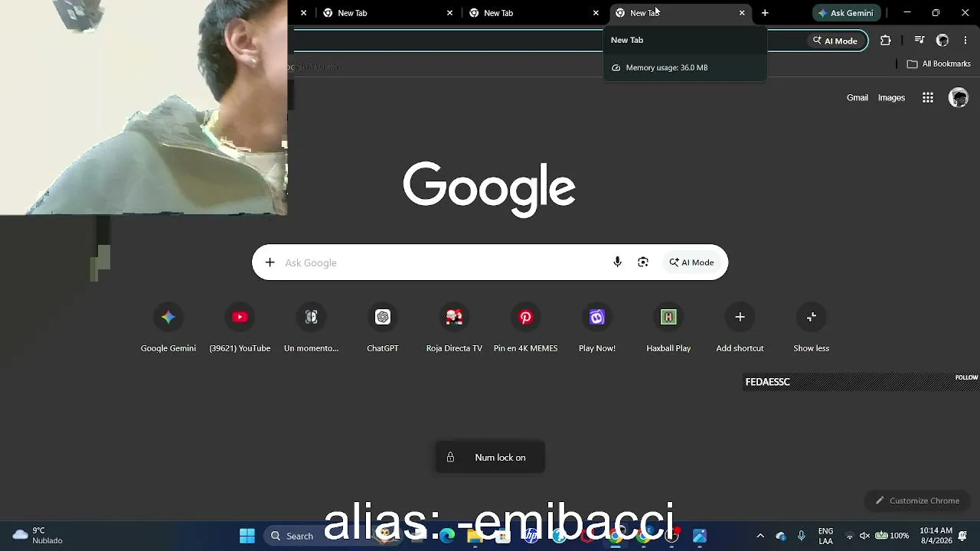Screen dimensions: 980x551
Task: Click AI Mode in the Google search box
Action: (x=692, y=262)
